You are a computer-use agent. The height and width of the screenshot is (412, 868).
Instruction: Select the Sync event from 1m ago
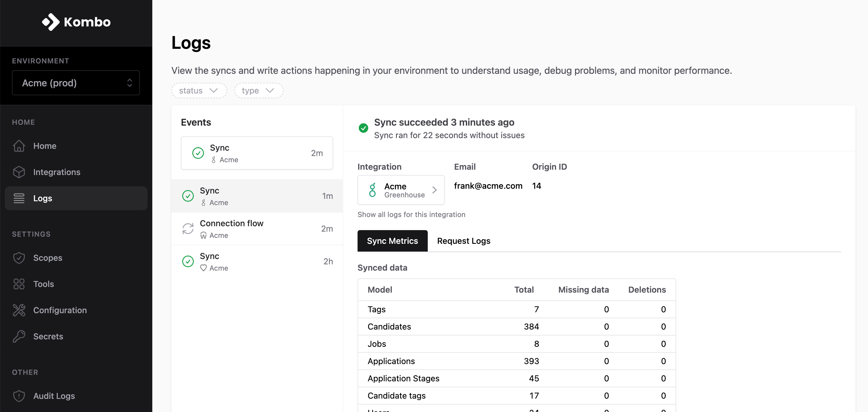click(257, 196)
